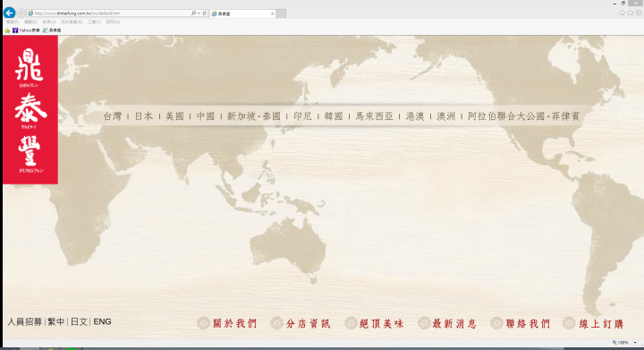The image size is (644, 350).
Task: Select 新加坡·泰國 region link
Action: click(x=254, y=116)
